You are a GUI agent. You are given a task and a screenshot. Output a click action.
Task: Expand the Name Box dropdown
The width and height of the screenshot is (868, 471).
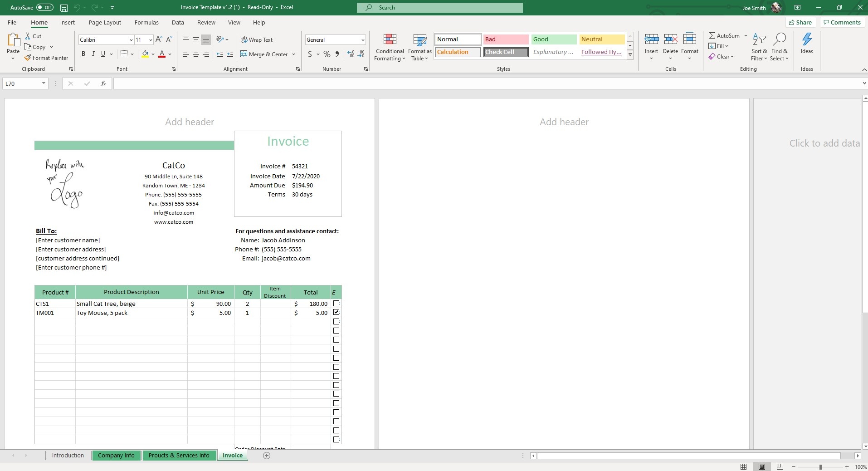click(44, 83)
